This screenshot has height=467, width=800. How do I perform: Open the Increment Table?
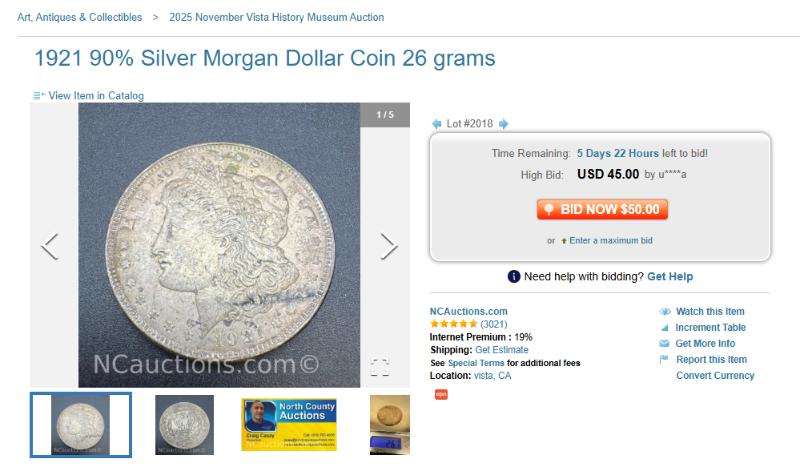coord(710,328)
